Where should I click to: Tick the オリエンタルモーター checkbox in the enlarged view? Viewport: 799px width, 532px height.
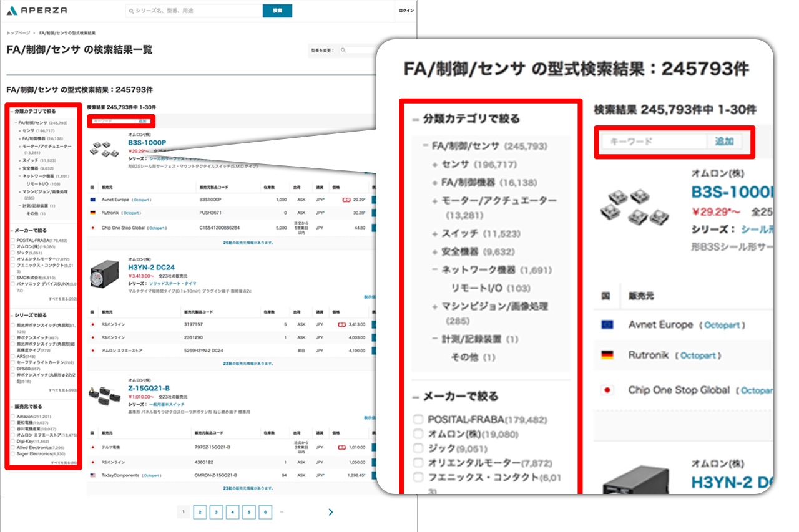click(x=418, y=462)
